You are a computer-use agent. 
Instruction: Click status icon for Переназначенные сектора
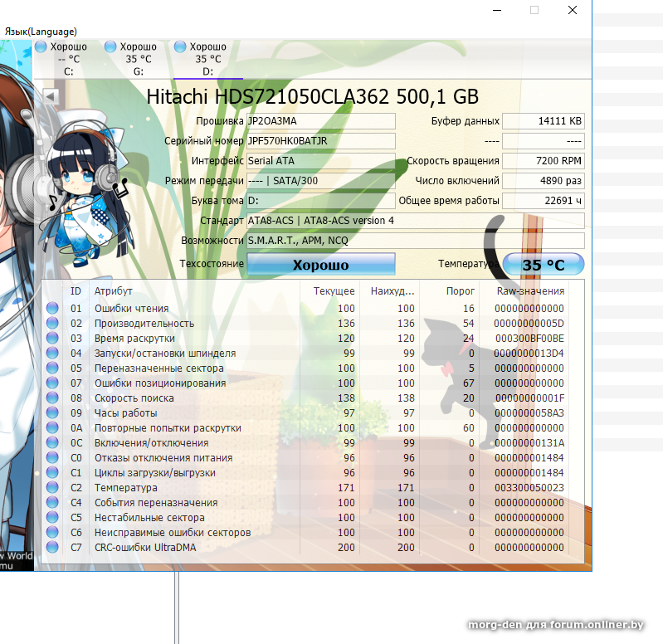pyautogui.click(x=52, y=368)
